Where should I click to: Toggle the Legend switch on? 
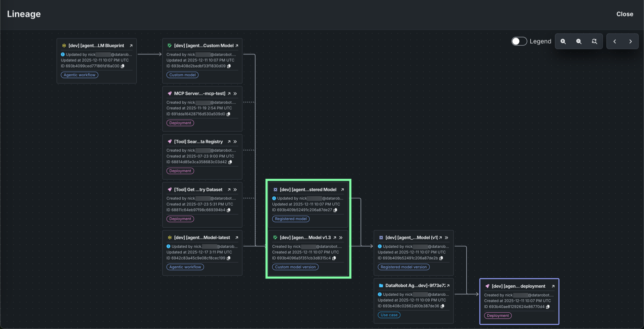point(519,41)
